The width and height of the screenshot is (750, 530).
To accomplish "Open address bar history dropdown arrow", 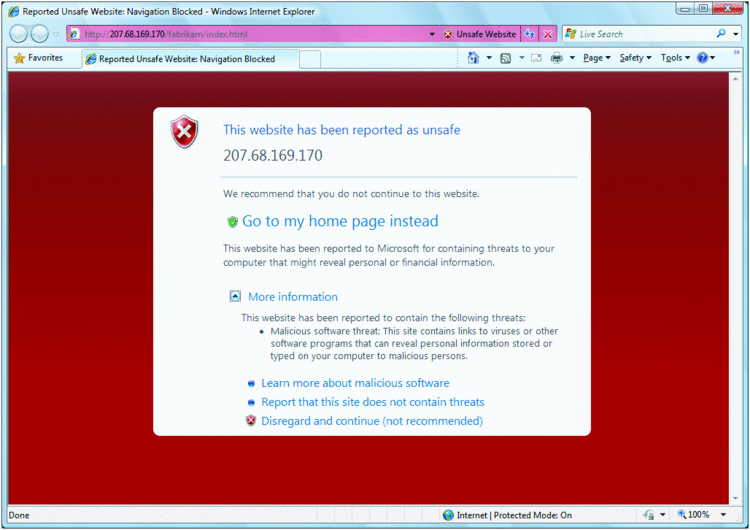I will 432,34.
